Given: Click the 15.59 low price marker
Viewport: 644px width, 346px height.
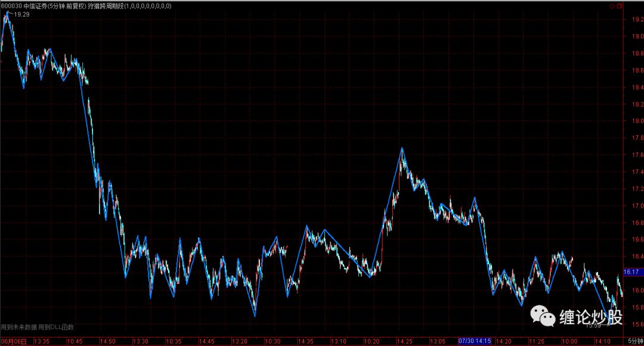Looking at the screenshot, I should click(593, 326).
